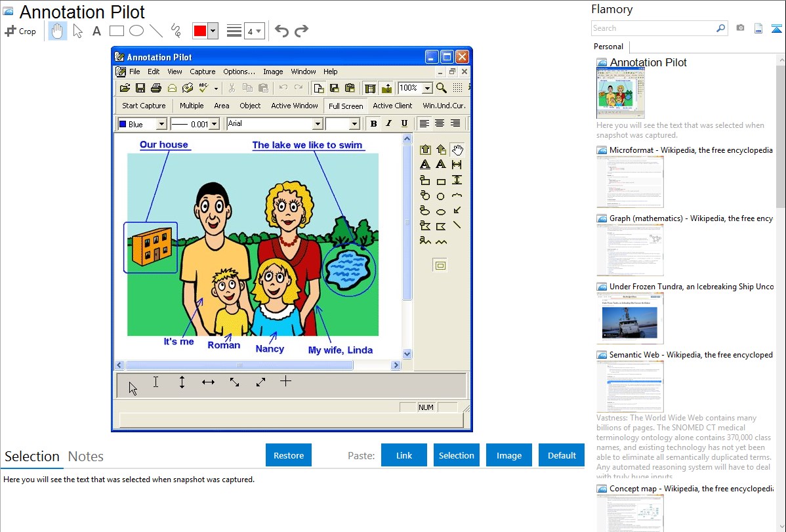Activate the hand pan tool
This screenshot has height=532, width=786.
coord(57,31)
